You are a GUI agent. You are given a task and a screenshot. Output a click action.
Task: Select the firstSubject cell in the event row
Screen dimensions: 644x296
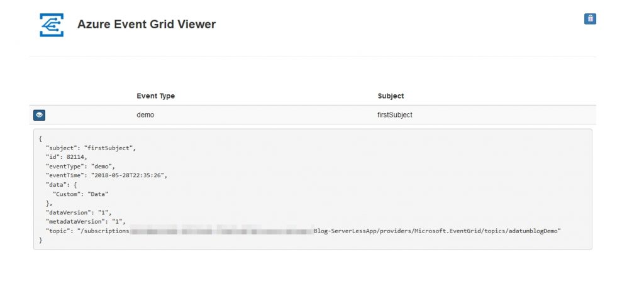[395, 115]
